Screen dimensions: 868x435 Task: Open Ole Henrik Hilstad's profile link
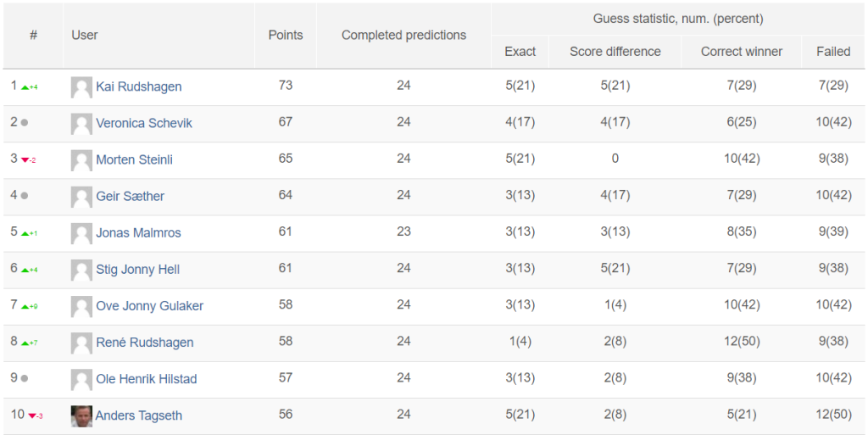tap(147, 378)
